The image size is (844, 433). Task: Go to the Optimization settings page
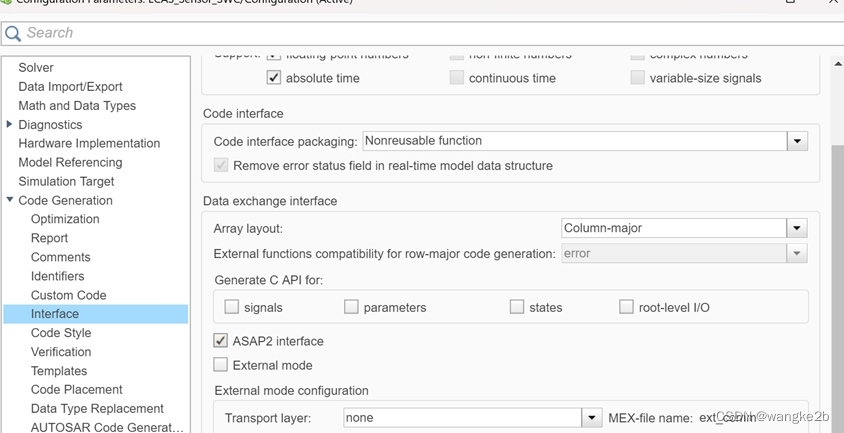click(65, 219)
